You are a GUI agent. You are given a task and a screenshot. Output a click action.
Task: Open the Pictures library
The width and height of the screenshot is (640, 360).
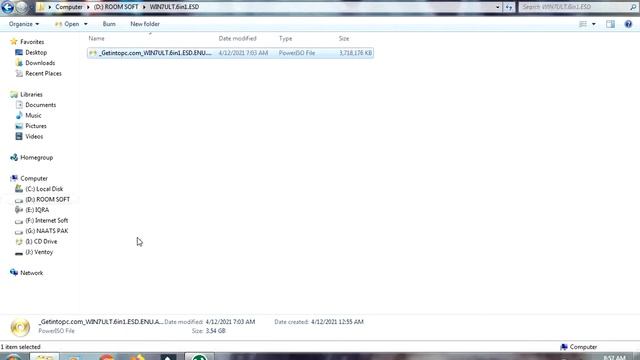tap(36, 126)
